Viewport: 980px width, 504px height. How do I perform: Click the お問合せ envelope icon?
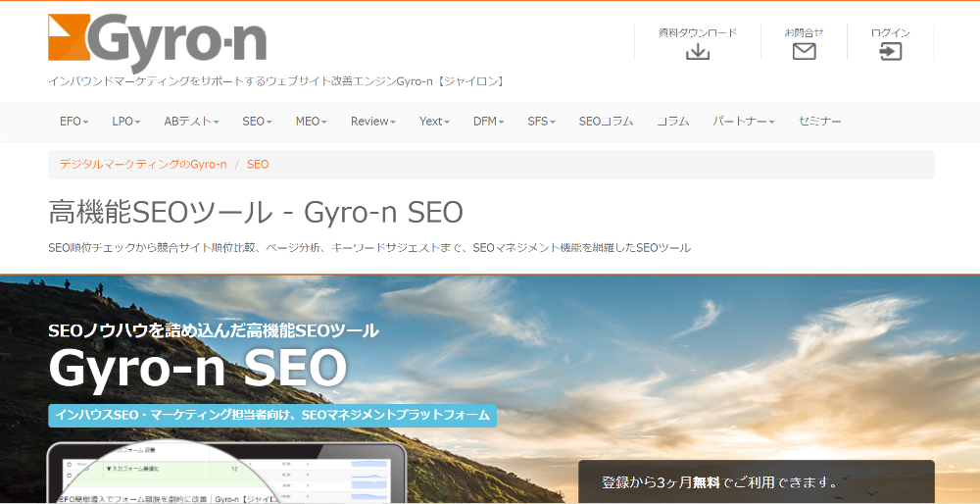click(804, 52)
